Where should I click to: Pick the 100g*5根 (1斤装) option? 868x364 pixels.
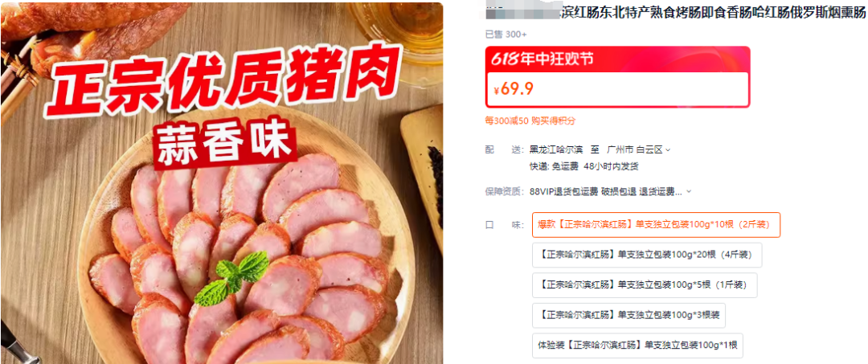(645, 285)
